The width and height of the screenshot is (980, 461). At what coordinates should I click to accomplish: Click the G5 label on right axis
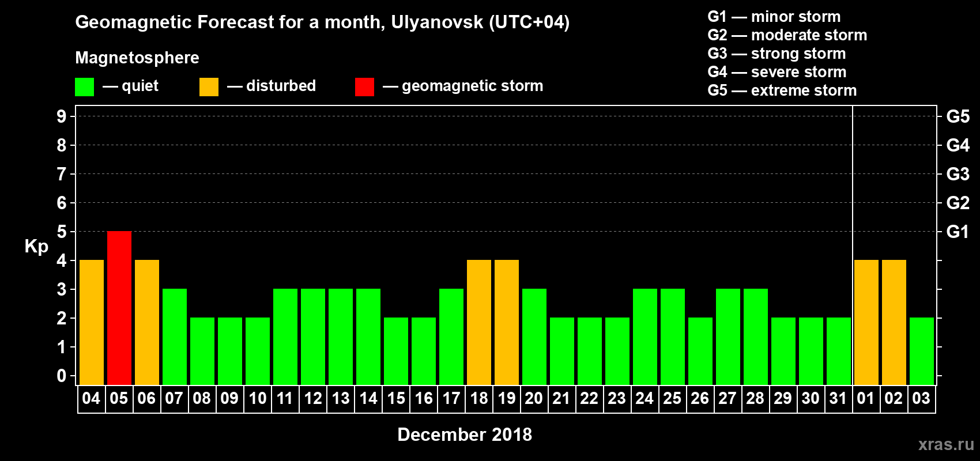point(958,116)
